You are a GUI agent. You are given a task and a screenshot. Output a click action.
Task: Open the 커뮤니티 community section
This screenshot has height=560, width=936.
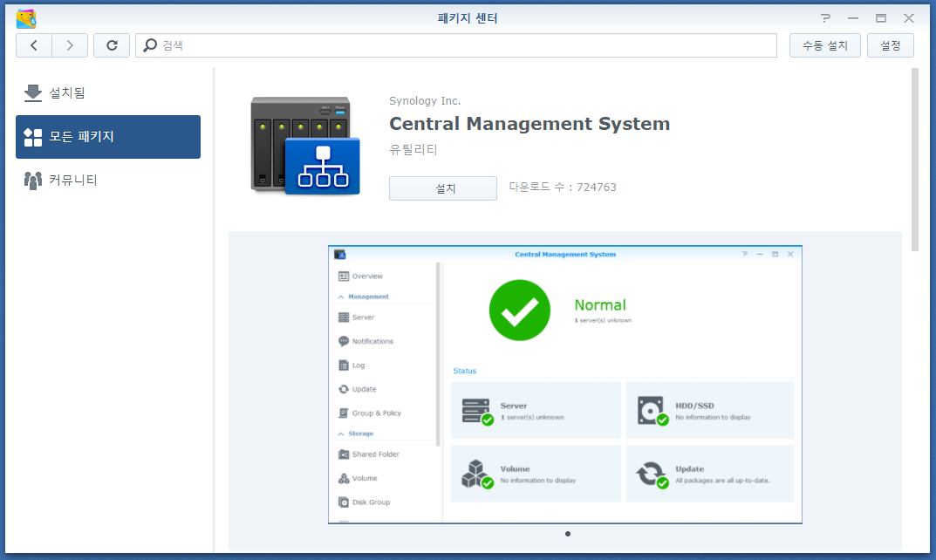[108, 180]
